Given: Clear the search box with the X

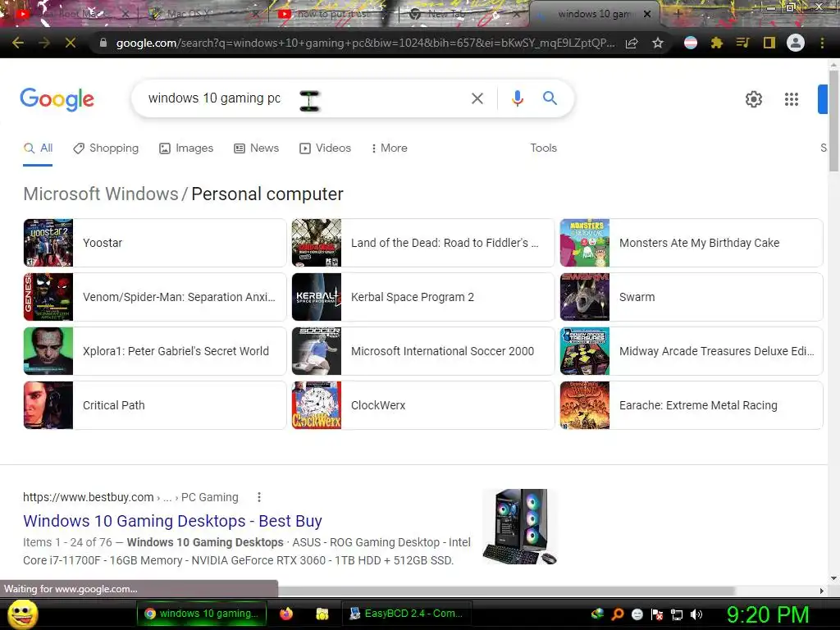Looking at the screenshot, I should [x=477, y=98].
